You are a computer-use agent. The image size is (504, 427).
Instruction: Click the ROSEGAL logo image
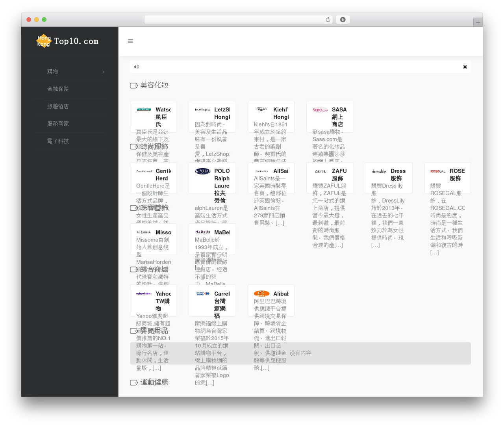438,171
